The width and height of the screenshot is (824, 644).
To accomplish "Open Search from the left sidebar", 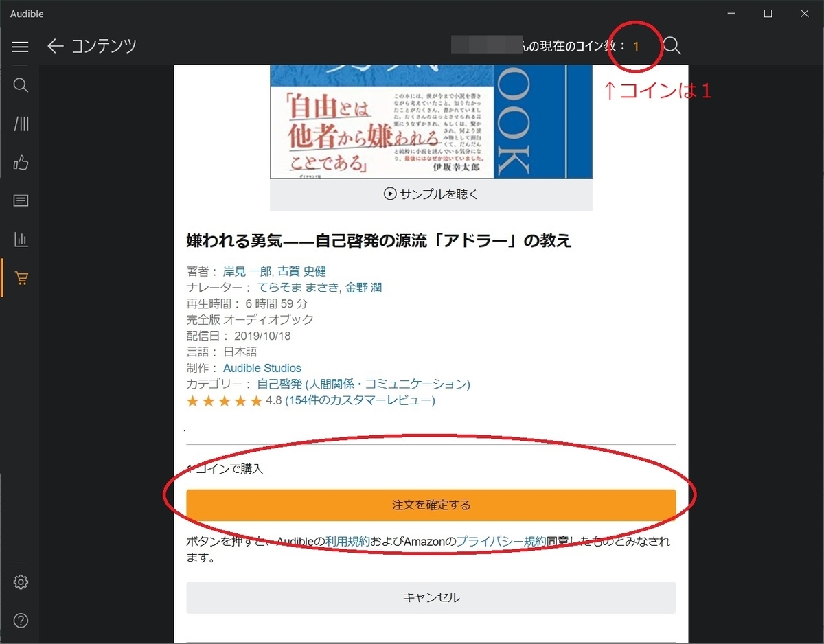I will click(21, 85).
